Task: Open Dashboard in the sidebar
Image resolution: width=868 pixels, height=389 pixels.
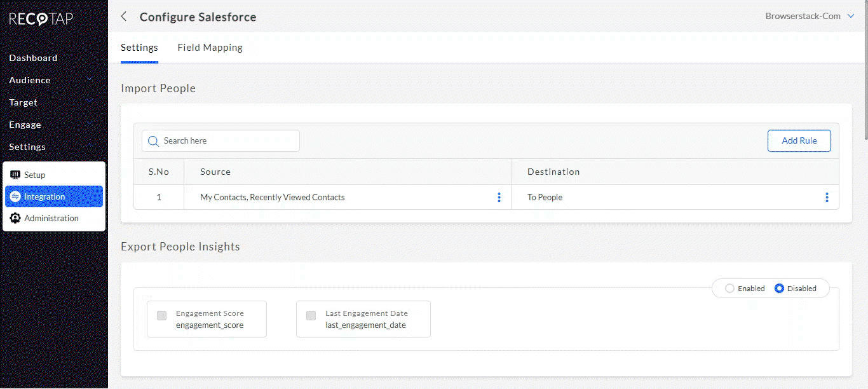Action: pyautogui.click(x=33, y=58)
